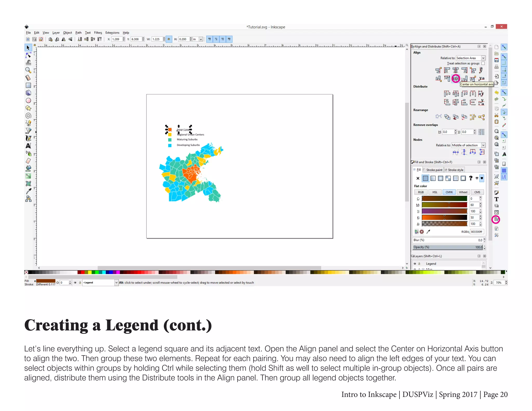Viewport: 532px width, 411px height.
Task: Click RGBA hex value field
Action: click(477, 232)
